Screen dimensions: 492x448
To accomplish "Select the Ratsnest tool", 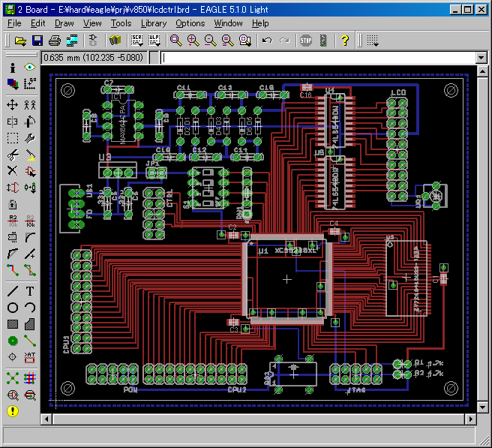I will coord(13,378).
